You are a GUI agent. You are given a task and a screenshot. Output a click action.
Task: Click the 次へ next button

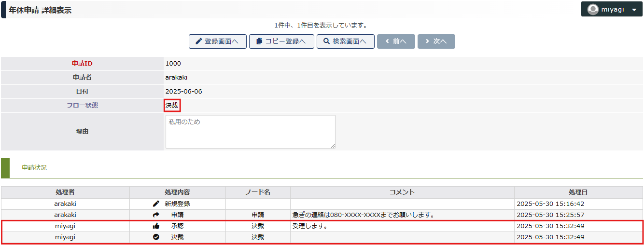tap(436, 41)
